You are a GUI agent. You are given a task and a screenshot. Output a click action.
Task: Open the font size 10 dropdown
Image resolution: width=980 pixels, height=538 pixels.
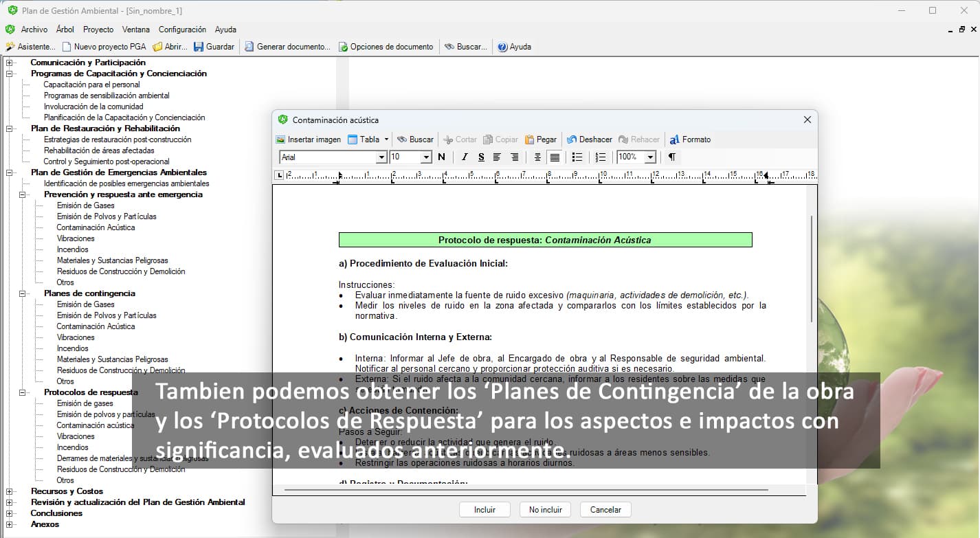click(426, 157)
